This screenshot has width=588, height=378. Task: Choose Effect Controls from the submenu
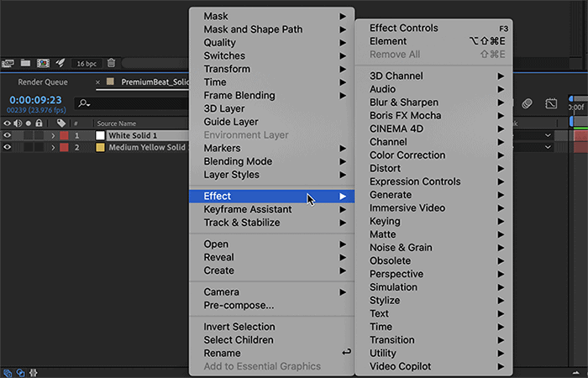click(434, 28)
